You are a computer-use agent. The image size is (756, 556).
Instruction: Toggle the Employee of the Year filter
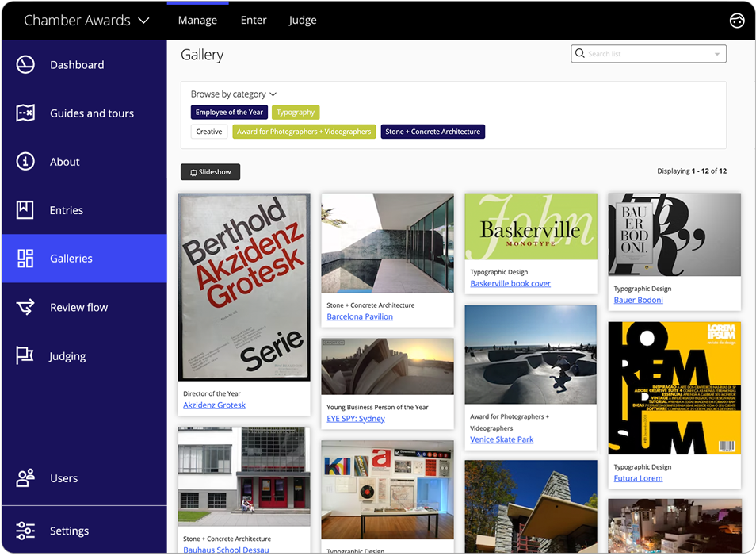(228, 112)
